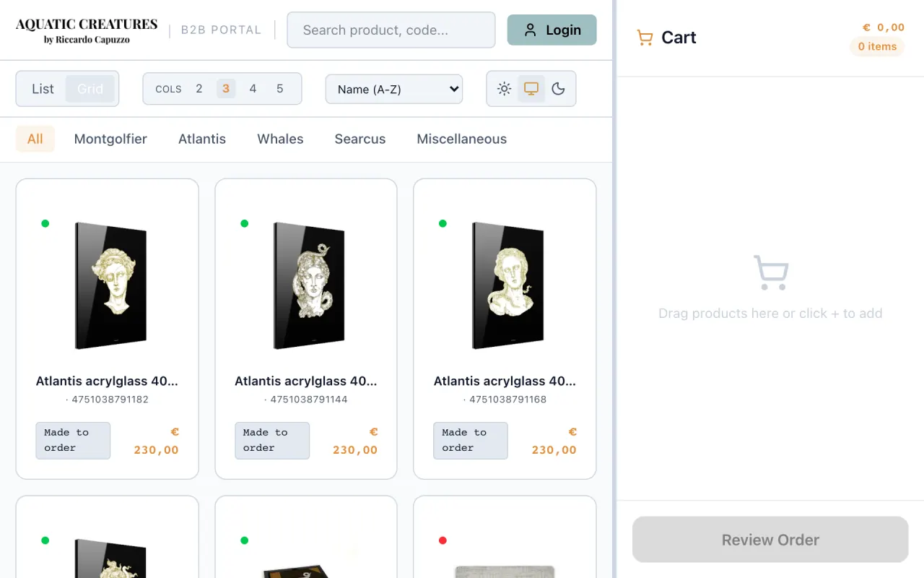Open the Atlantis category tab

point(202,139)
